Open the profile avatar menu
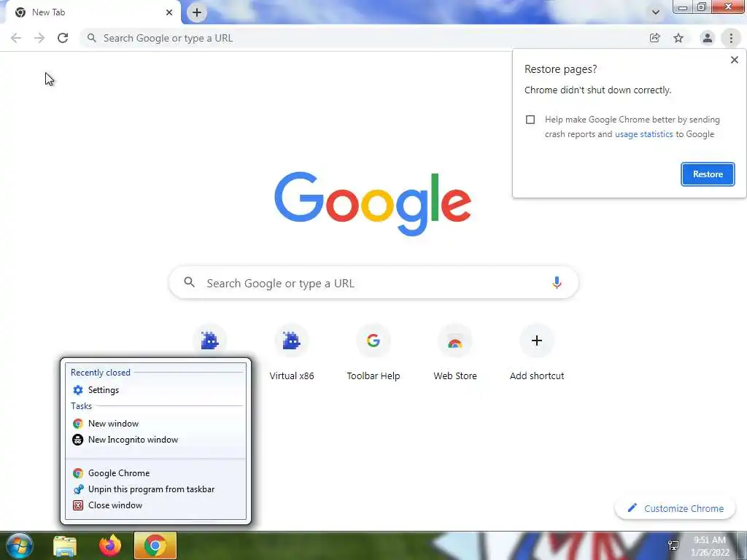 click(x=708, y=38)
